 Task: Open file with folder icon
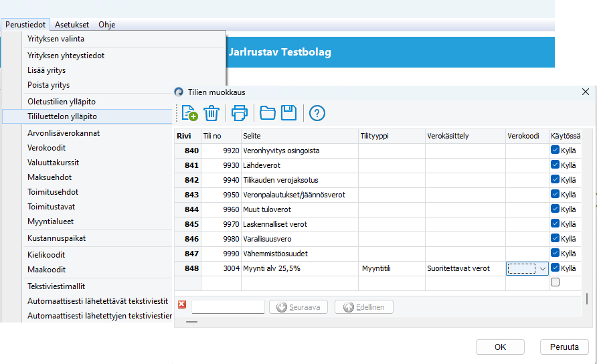click(x=268, y=113)
